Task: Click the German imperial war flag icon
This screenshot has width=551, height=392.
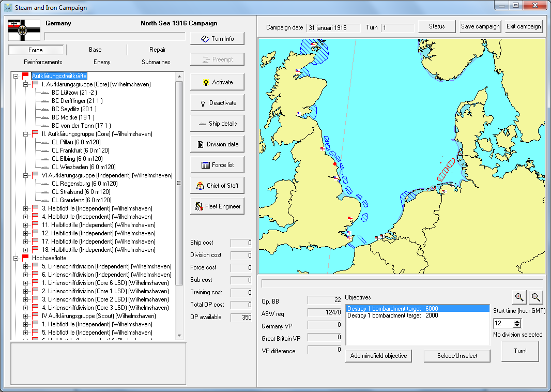Action: pos(24,30)
